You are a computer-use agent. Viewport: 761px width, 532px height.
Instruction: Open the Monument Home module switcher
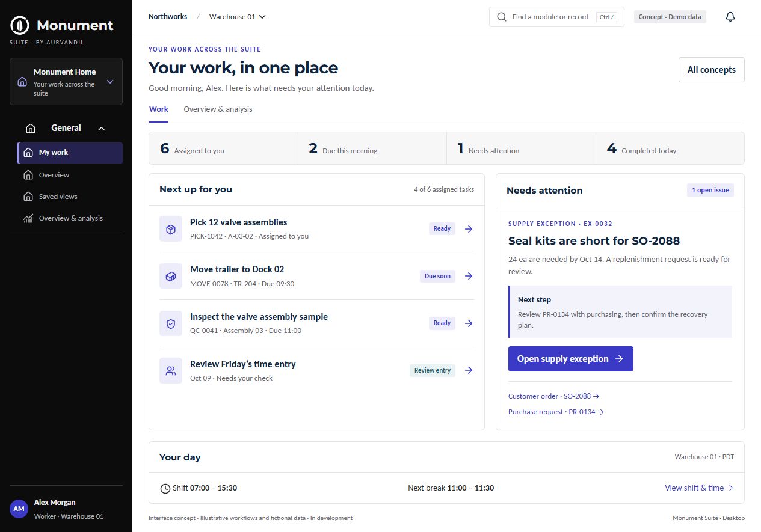pos(66,82)
